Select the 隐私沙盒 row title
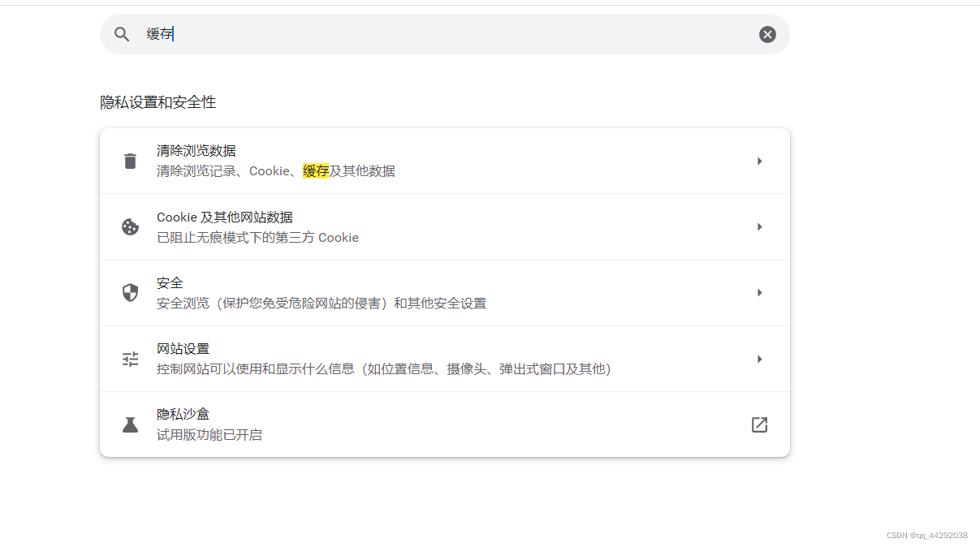 point(183,415)
